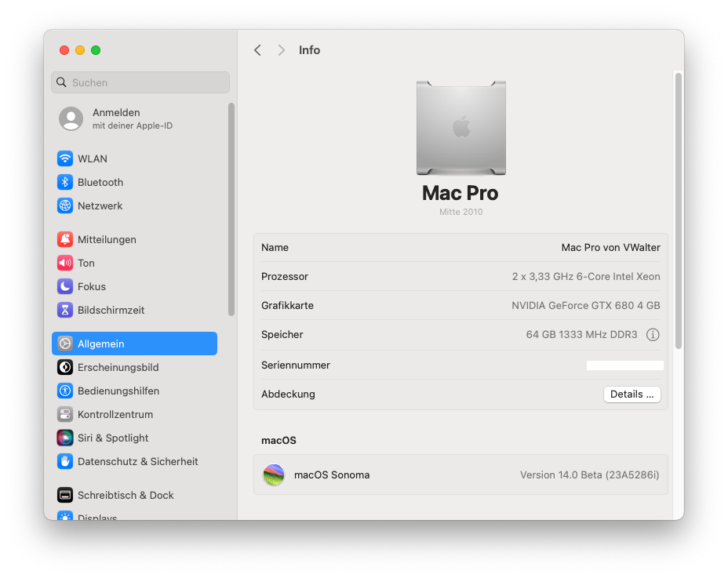Image resolution: width=728 pixels, height=578 pixels.
Task: Click the Mac Pro heading
Action: [x=460, y=193]
